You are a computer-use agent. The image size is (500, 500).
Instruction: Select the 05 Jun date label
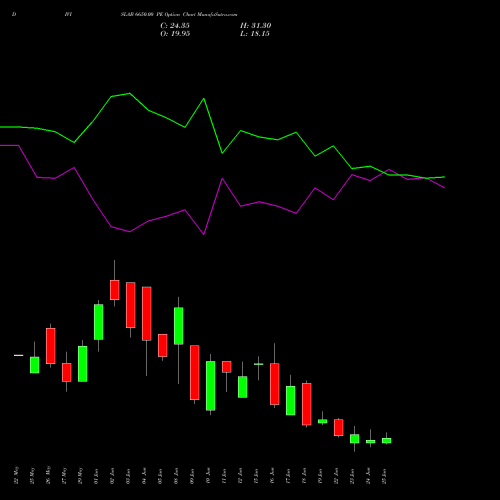tap(160, 476)
